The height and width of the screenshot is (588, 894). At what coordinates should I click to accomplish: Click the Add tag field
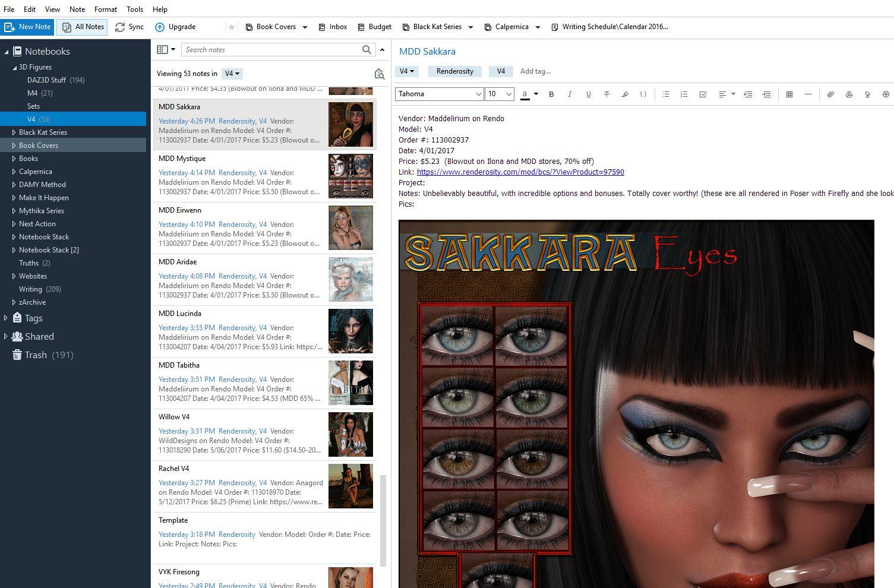click(535, 71)
